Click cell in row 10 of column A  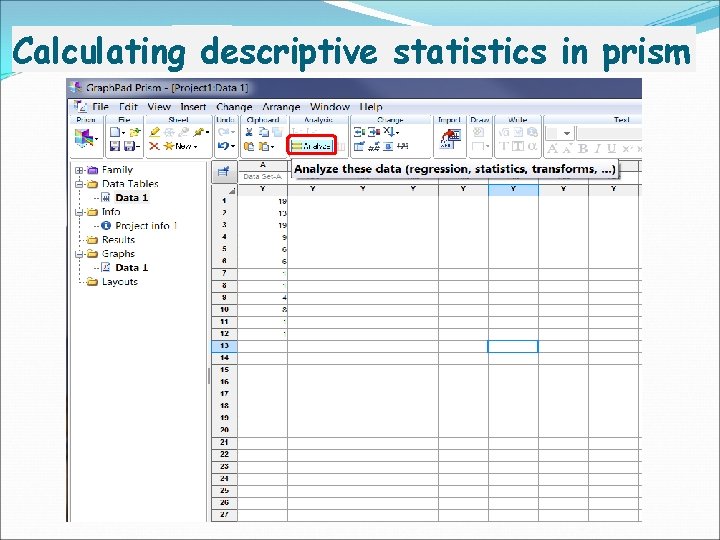(263, 309)
